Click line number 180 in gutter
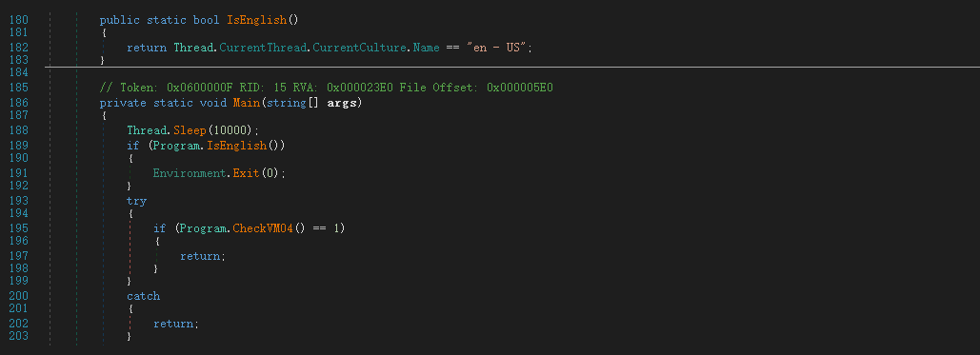The height and width of the screenshot is (355, 980). (19, 20)
